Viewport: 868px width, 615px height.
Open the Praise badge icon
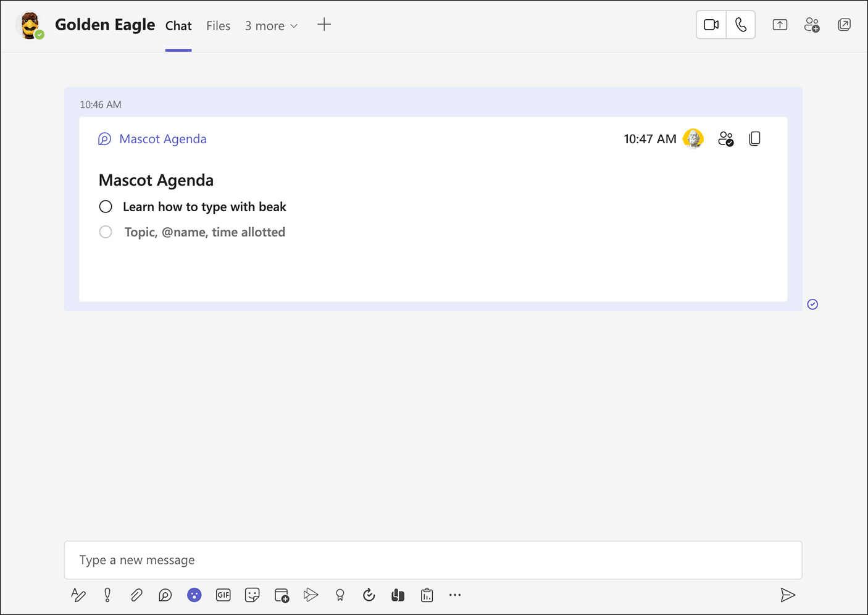click(340, 595)
